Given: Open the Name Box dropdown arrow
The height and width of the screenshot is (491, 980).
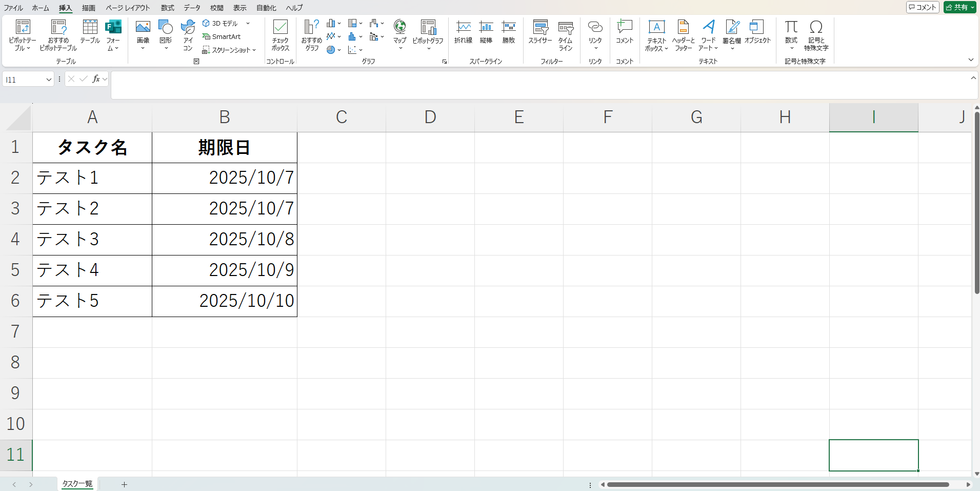Looking at the screenshot, I should (x=49, y=80).
